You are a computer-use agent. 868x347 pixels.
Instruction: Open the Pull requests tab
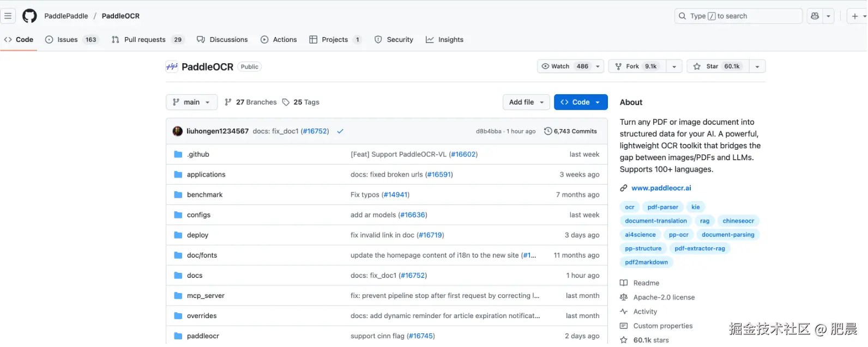[144, 40]
